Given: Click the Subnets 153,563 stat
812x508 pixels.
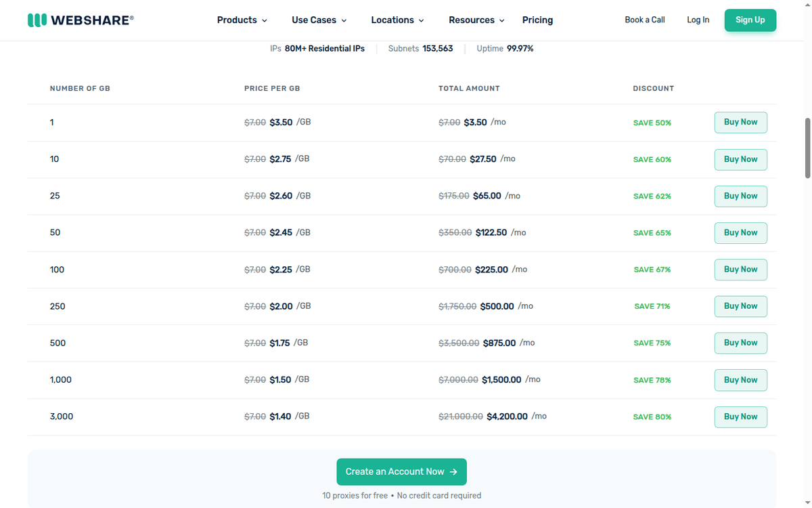Looking at the screenshot, I should [421, 49].
